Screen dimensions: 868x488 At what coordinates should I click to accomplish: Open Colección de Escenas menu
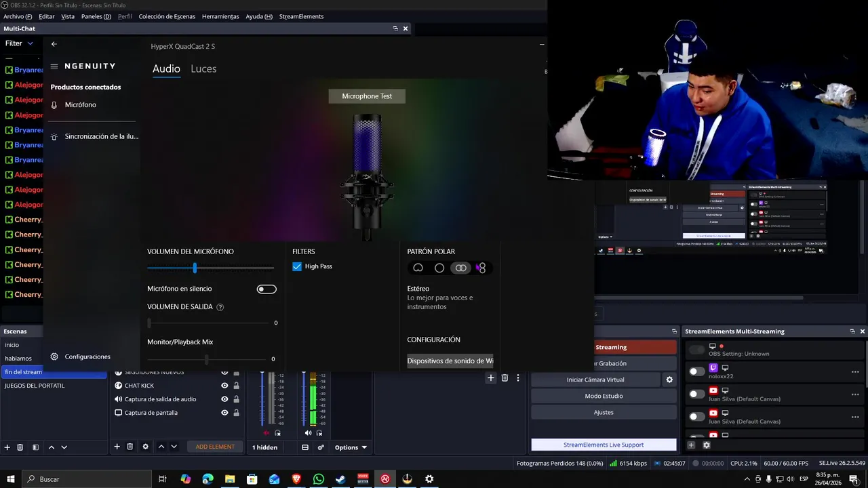pos(167,16)
